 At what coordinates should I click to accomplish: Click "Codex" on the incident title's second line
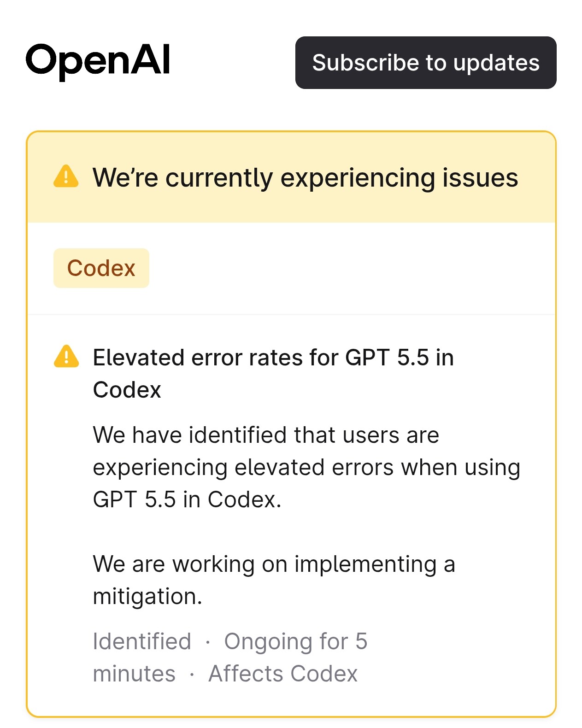[x=127, y=390]
